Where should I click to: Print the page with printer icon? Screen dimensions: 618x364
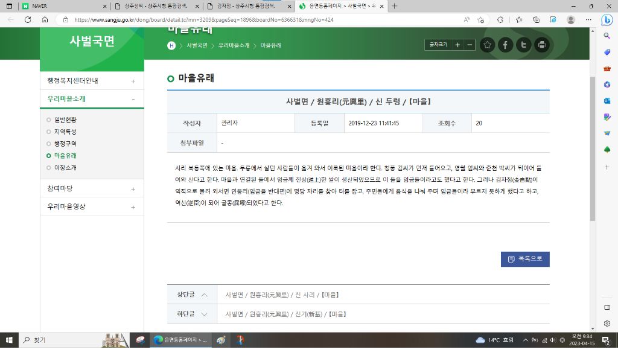coord(541,45)
